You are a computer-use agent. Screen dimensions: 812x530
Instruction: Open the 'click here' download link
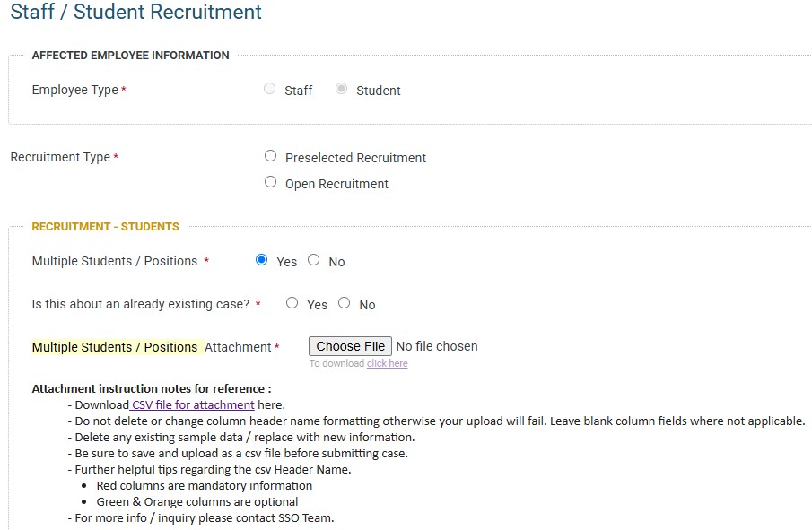(387, 363)
